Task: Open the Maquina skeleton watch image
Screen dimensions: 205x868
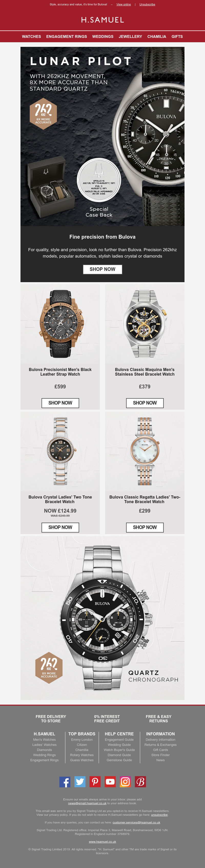Action: pyautogui.click(x=145, y=324)
